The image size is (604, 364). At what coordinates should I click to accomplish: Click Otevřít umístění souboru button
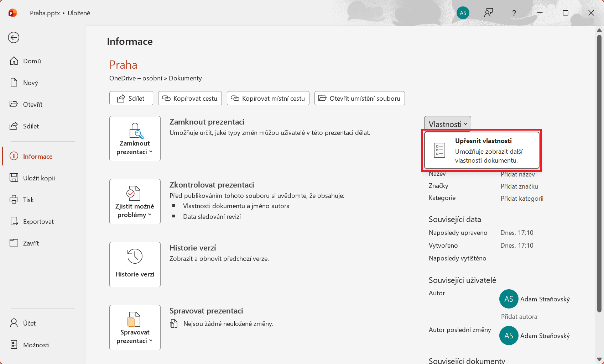point(359,98)
